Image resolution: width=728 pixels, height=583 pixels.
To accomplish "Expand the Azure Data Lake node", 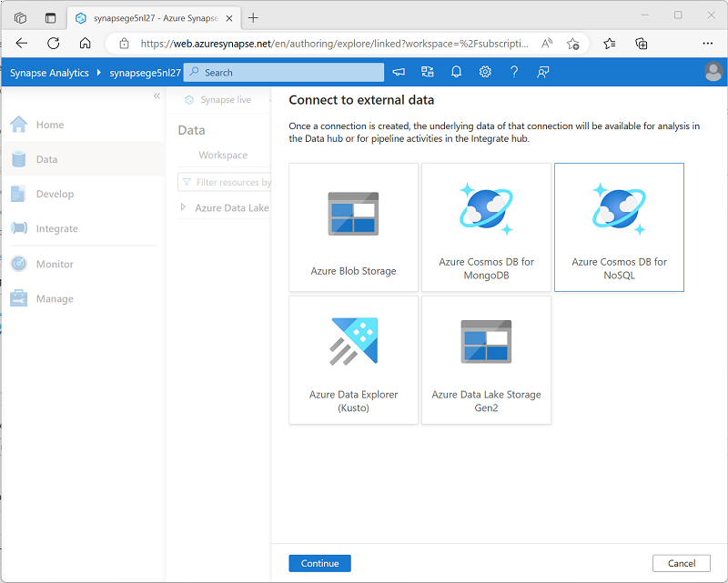I will (183, 207).
